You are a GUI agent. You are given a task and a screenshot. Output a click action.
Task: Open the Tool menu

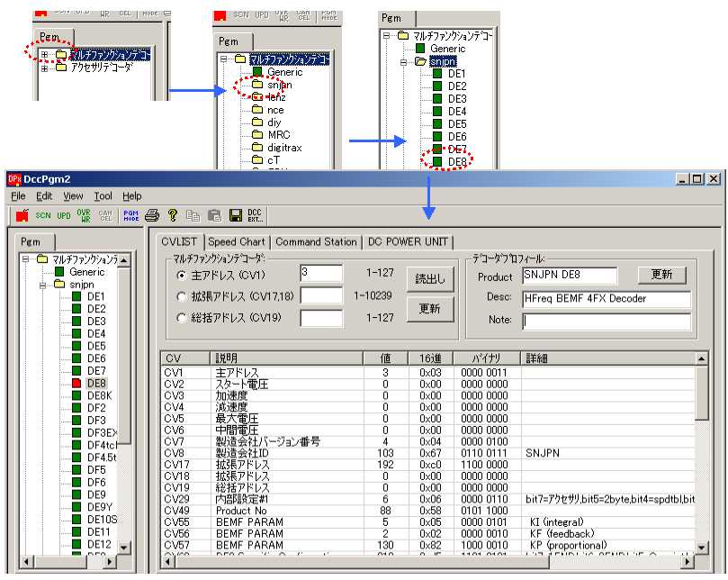click(103, 195)
